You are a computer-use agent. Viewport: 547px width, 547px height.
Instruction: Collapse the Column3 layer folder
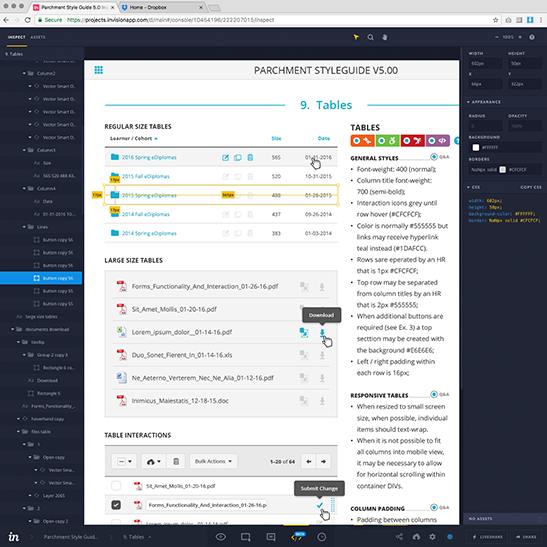point(24,150)
